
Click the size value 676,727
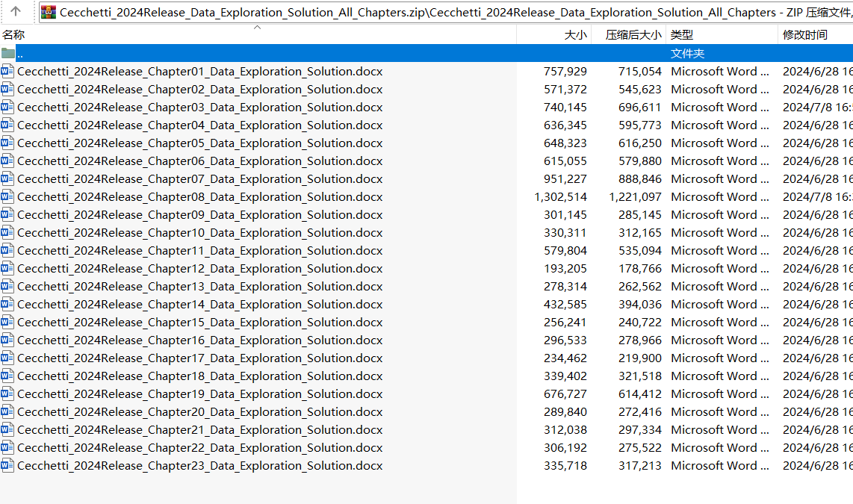click(x=565, y=394)
